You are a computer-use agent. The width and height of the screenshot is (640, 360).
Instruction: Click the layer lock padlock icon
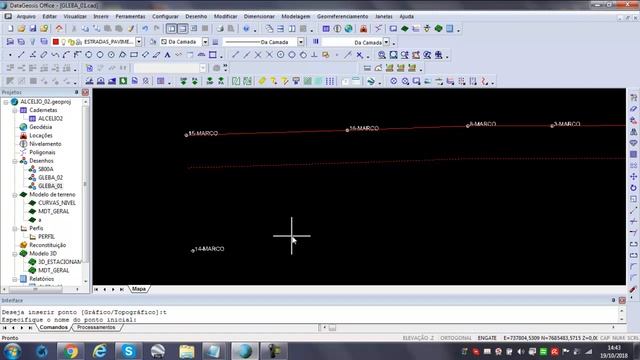pos(79,42)
